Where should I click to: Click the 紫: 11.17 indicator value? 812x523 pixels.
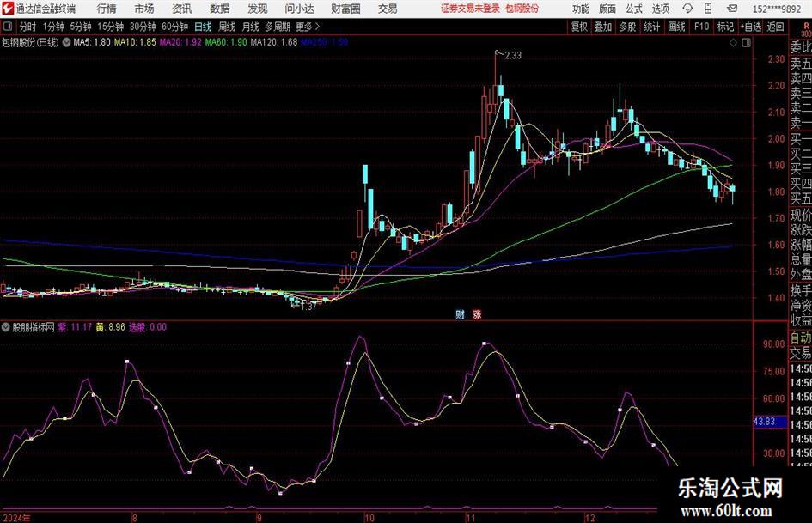tap(75, 327)
